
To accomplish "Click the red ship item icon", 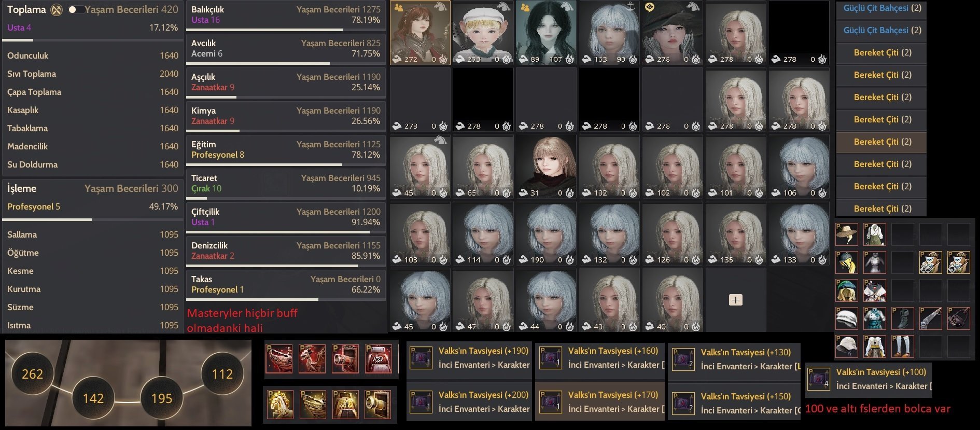I will [280, 359].
